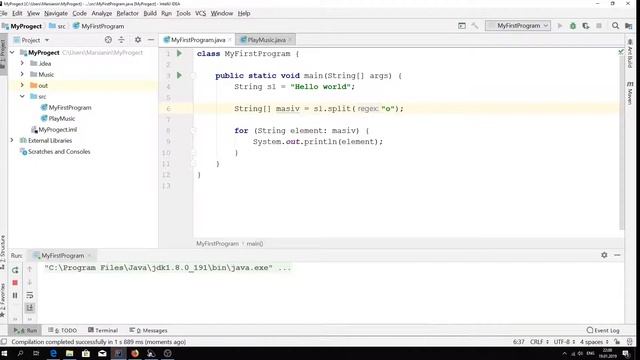
Task: Click Windows Start button
Action: click(4, 353)
